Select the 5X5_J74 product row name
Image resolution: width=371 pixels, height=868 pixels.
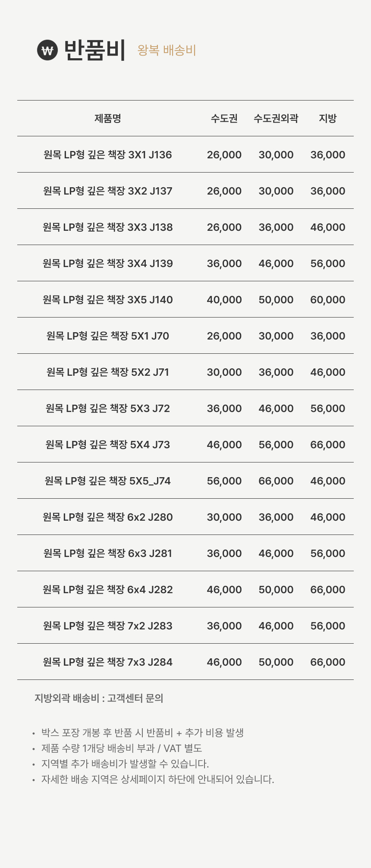(107, 481)
